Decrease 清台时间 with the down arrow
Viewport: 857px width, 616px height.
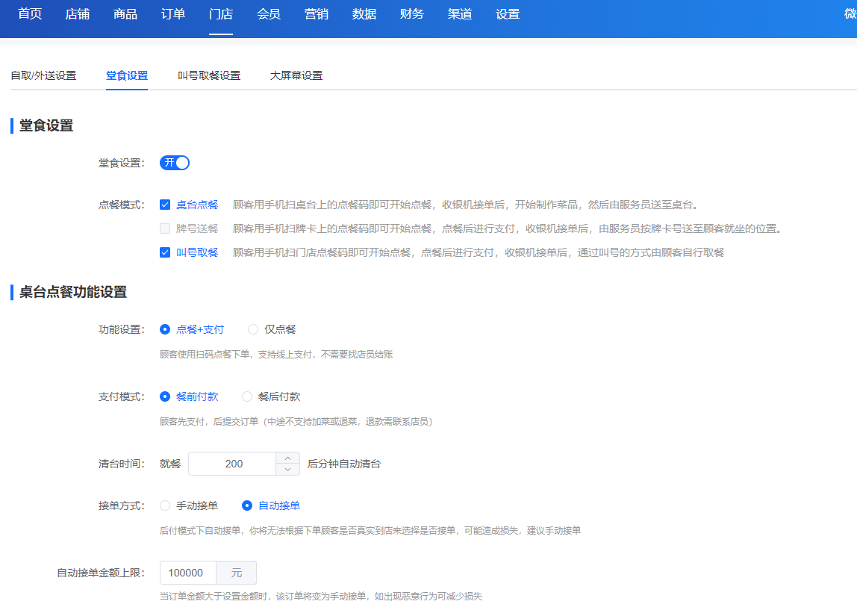287,470
